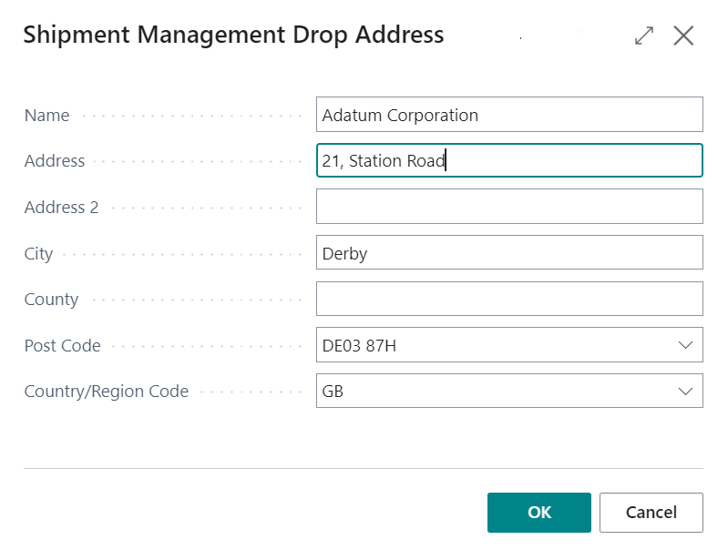Cancel the drop address dialog
The image size is (728, 560).
point(651,513)
